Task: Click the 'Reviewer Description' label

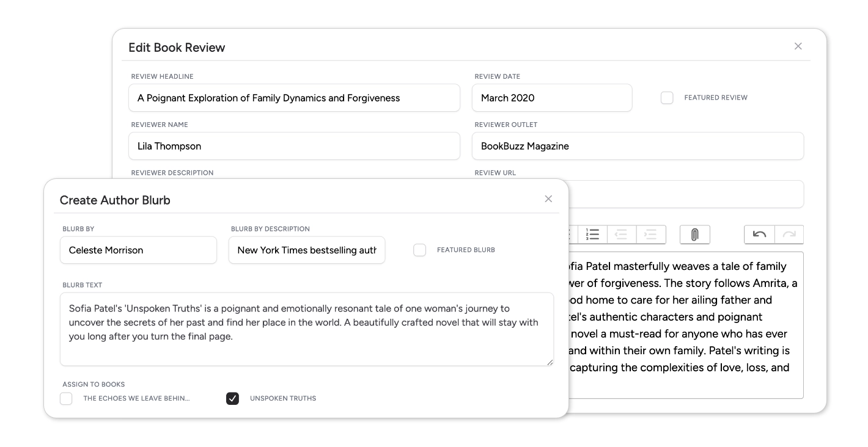Action: pos(172,173)
